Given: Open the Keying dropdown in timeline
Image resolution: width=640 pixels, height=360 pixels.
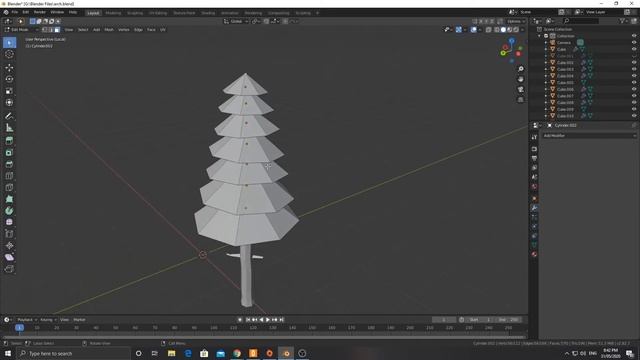Looking at the screenshot, I should [48, 320].
